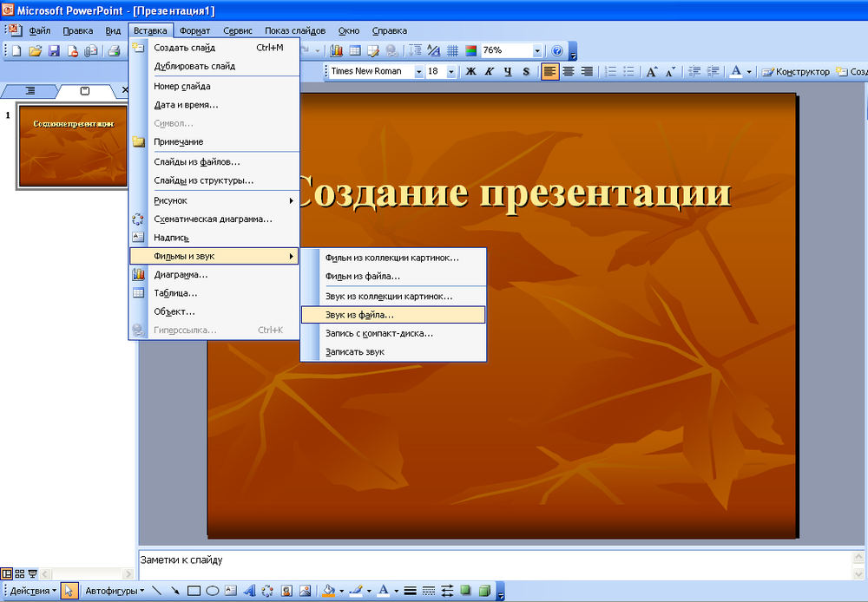Open the Формат menu
Viewport: 868px width, 602px height.
(194, 30)
